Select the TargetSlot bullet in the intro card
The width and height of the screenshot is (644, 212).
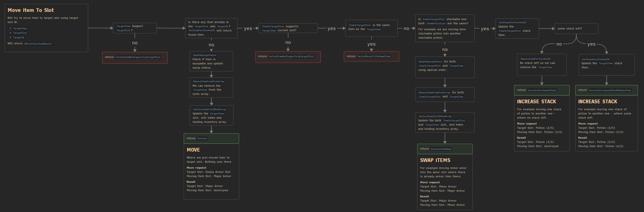(20, 33)
